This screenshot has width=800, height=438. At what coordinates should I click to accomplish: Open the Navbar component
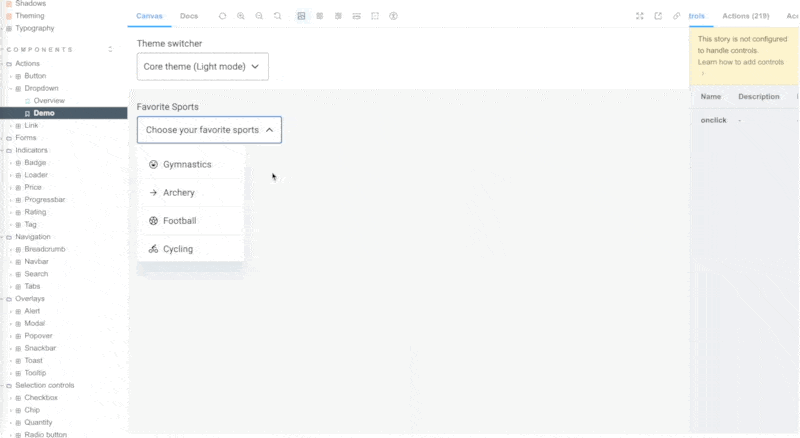[36, 261]
